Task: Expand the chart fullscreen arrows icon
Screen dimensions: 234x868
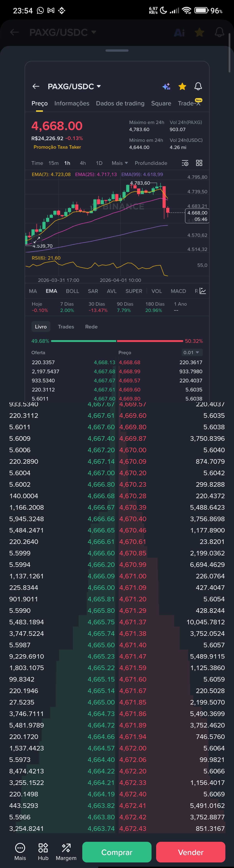Action: tap(36, 240)
